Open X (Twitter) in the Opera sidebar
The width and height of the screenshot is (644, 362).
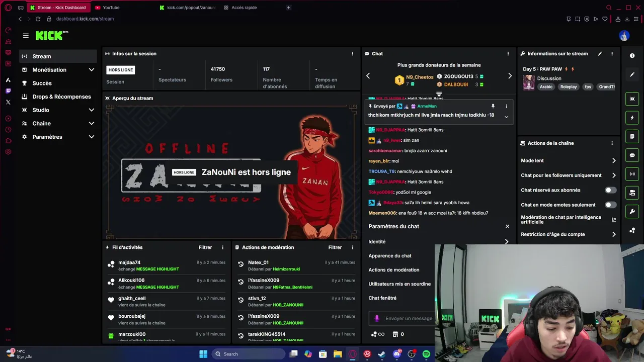(x=8, y=102)
